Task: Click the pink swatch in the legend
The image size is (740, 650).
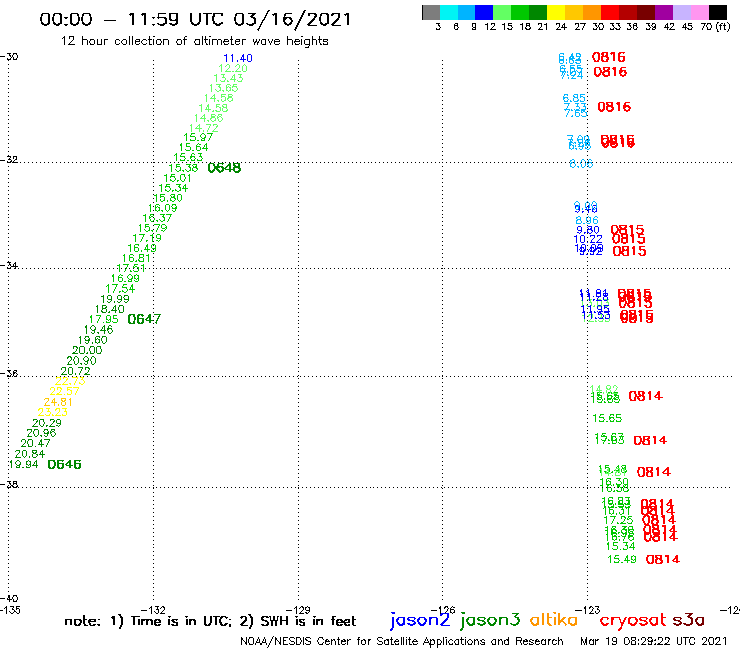Action: (699, 12)
